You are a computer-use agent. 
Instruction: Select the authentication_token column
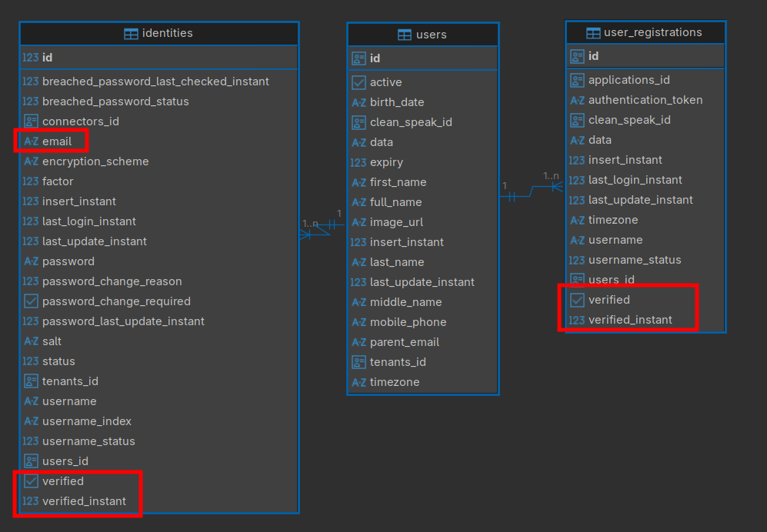[x=645, y=100]
